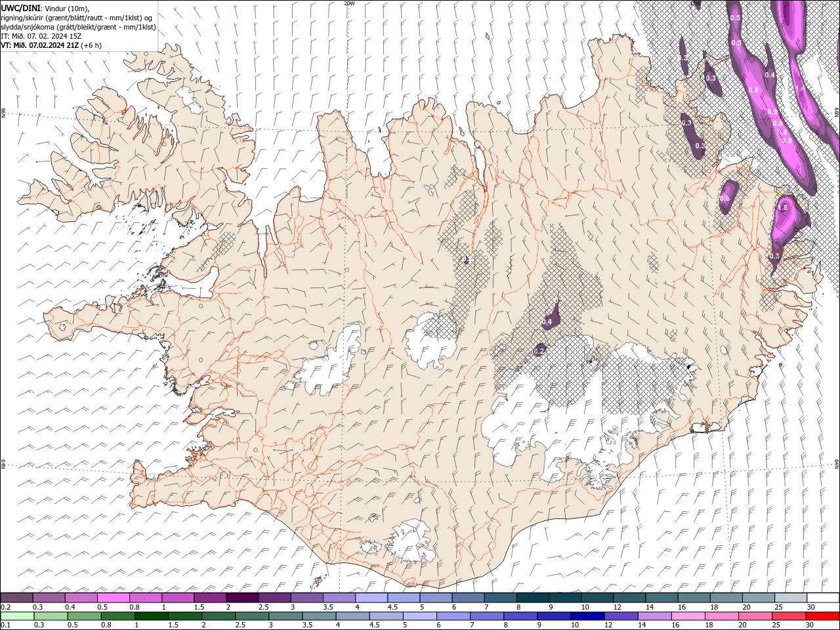Click the '0.1' label in the rain legend
The image size is (840, 630).
coord(5,625)
